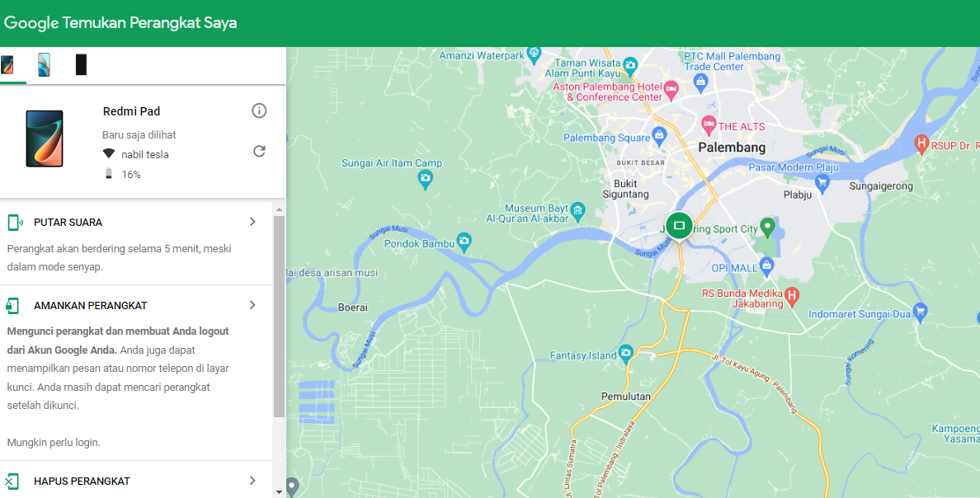Viewport: 980px width, 498px height.
Task: Click the Aston Palembang Hotel pin
Action: coord(671,90)
